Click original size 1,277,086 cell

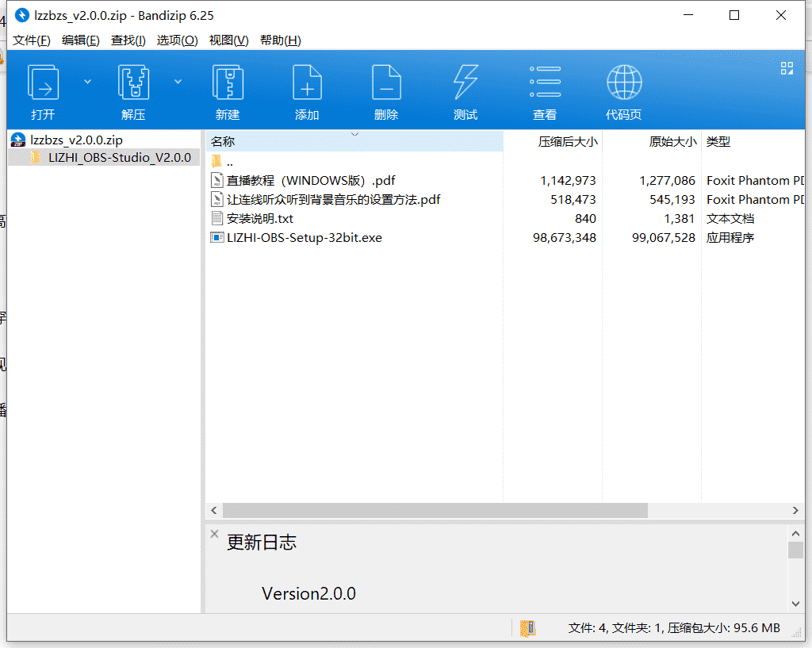pyautogui.click(x=667, y=180)
